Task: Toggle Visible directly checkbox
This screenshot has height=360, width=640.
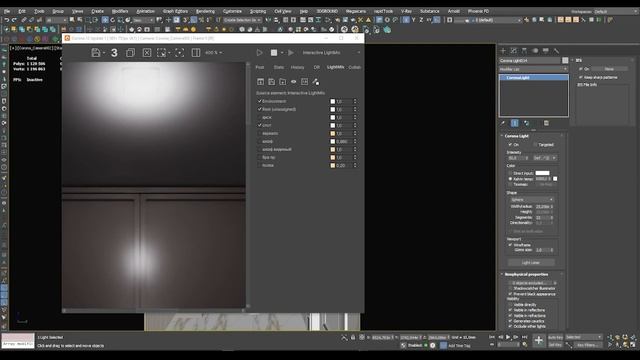Action: click(510, 304)
